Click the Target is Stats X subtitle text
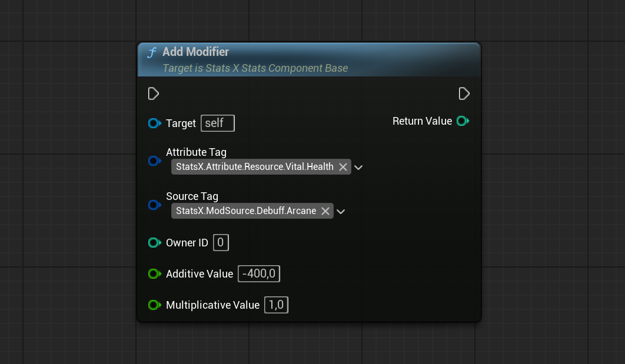The image size is (625, 364). pyautogui.click(x=255, y=68)
